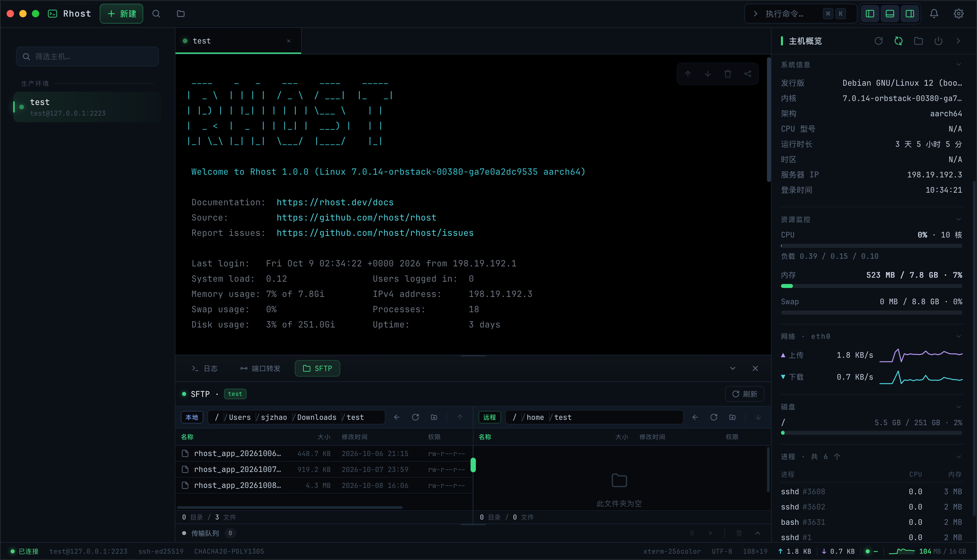Refresh the 主机概览 panel
The height and width of the screenshot is (560, 977).
(879, 41)
